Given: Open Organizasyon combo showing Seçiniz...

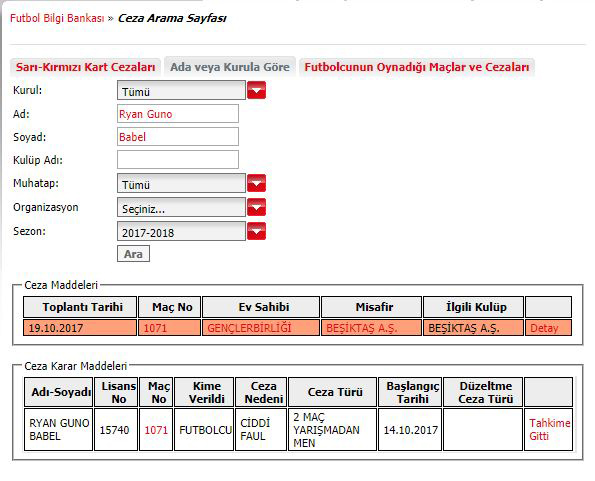Looking at the screenshot, I should tap(181, 207).
